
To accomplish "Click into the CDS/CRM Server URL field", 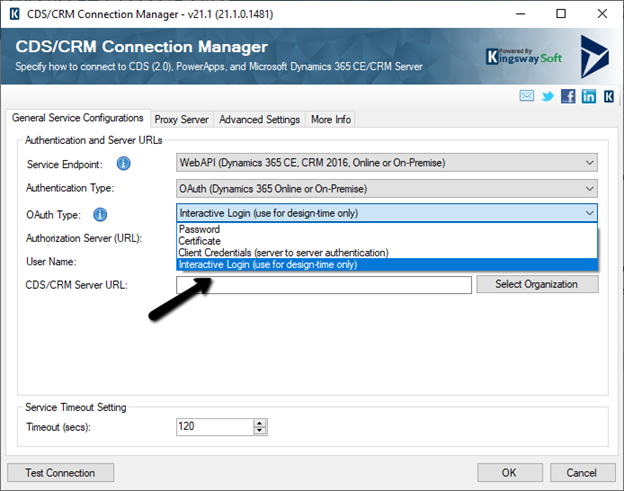I will [323, 285].
